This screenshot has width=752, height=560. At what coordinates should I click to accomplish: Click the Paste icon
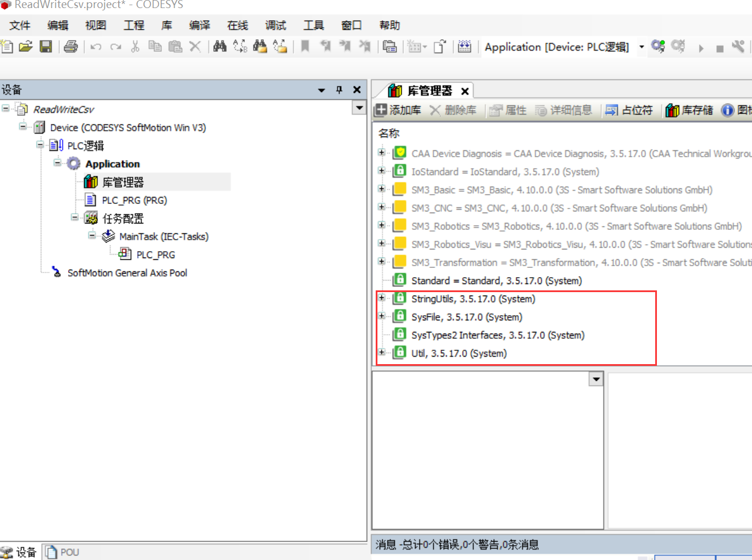tap(175, 47)
